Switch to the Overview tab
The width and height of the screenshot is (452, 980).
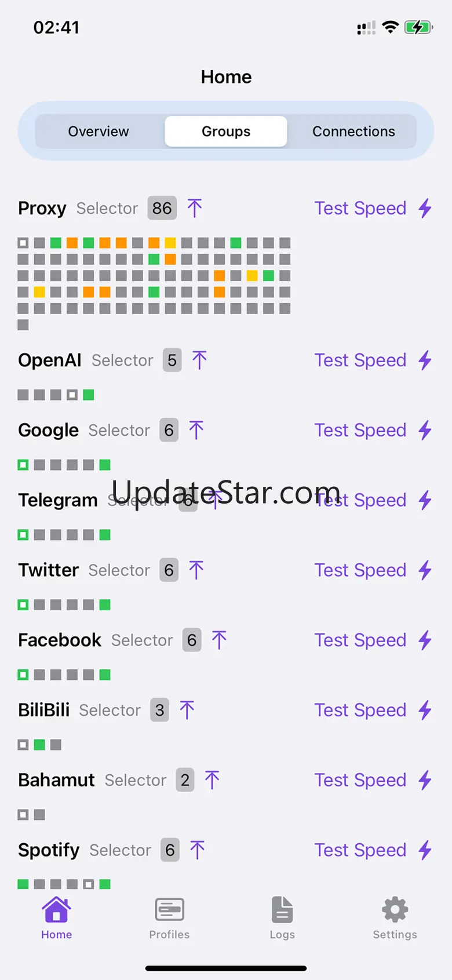click(x=99, y=132)
